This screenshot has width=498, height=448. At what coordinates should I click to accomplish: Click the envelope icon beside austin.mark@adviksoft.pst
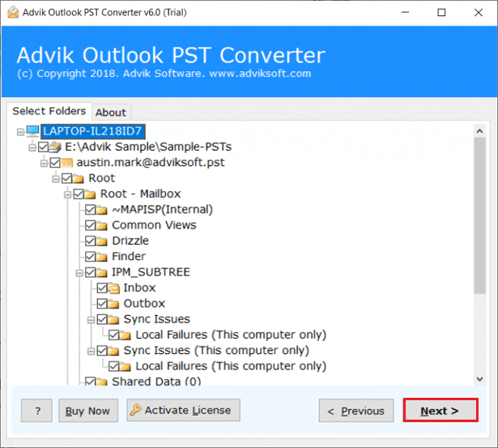pyautogui.click(x=66, y=163)
